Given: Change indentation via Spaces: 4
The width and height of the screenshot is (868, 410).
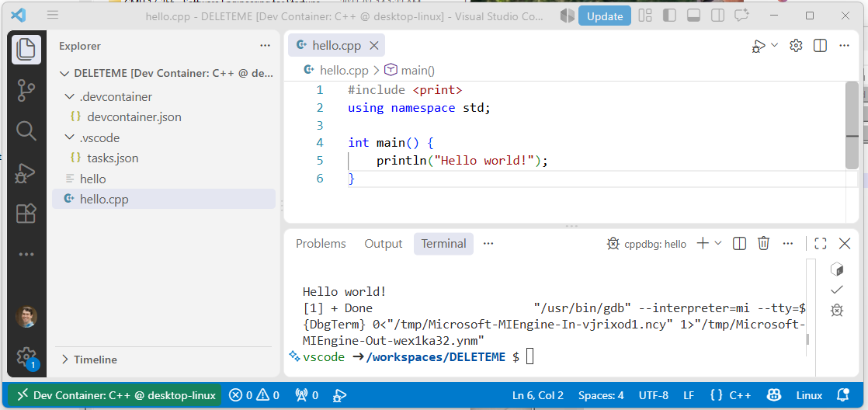Looking at the screenshot, I should click(601, 395).
